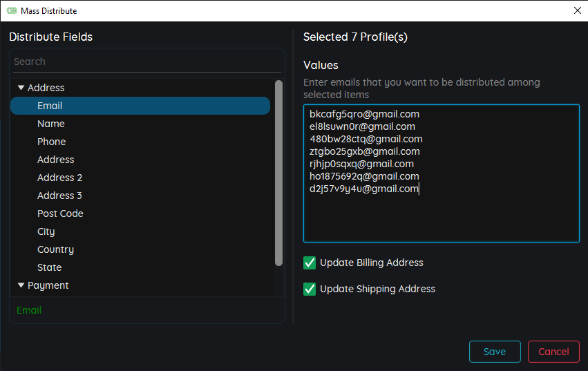This screenshot has width=588, height=371.
Task: Focus the Distribute Fields search box
Action: [147, 61]
